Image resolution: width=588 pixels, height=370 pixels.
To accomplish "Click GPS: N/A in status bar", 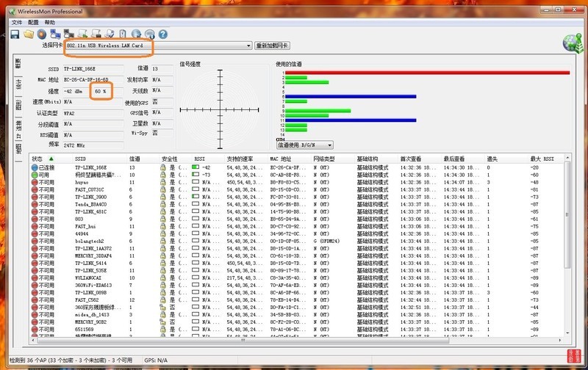I will 156,360.
